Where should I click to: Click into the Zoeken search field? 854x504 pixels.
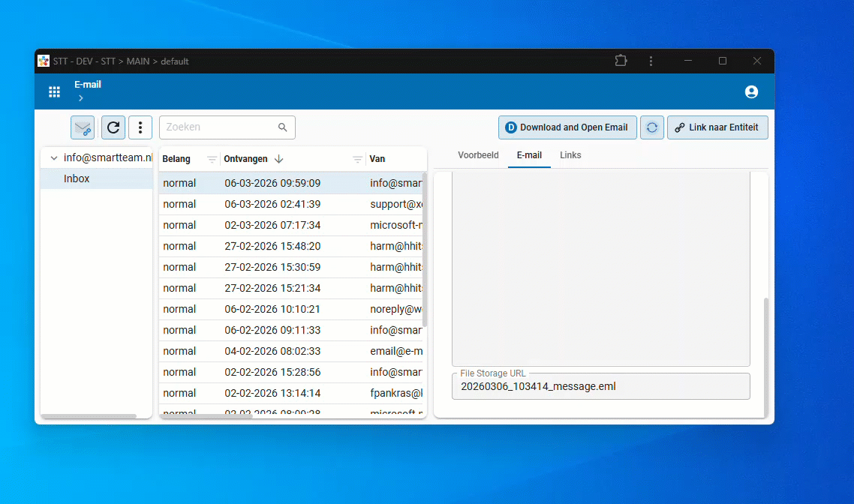point(218,127)
